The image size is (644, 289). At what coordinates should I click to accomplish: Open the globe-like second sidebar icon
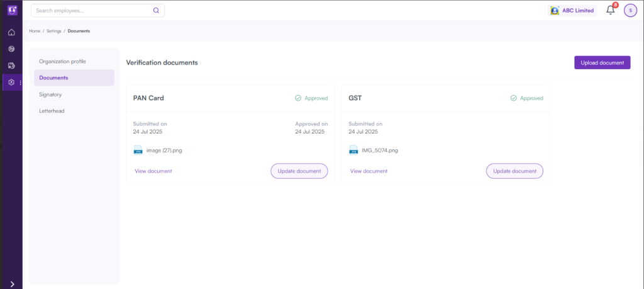(11, 49)
